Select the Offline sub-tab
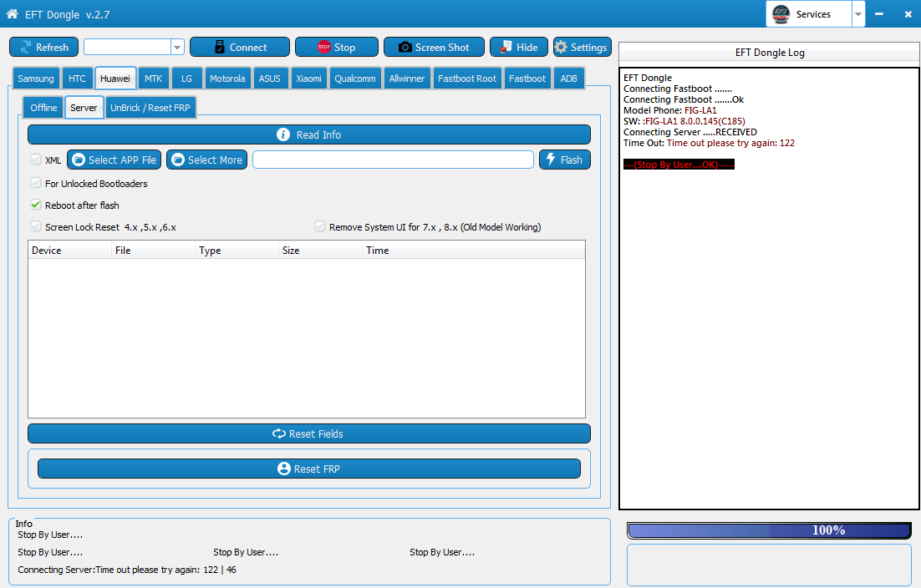This screenshot has height=588, width=921. (x=43, y=108)
